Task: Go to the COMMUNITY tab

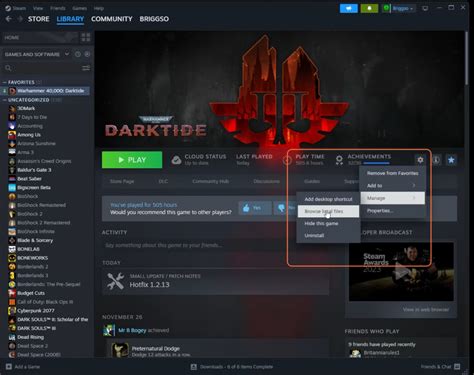Action: click(112, 19)
